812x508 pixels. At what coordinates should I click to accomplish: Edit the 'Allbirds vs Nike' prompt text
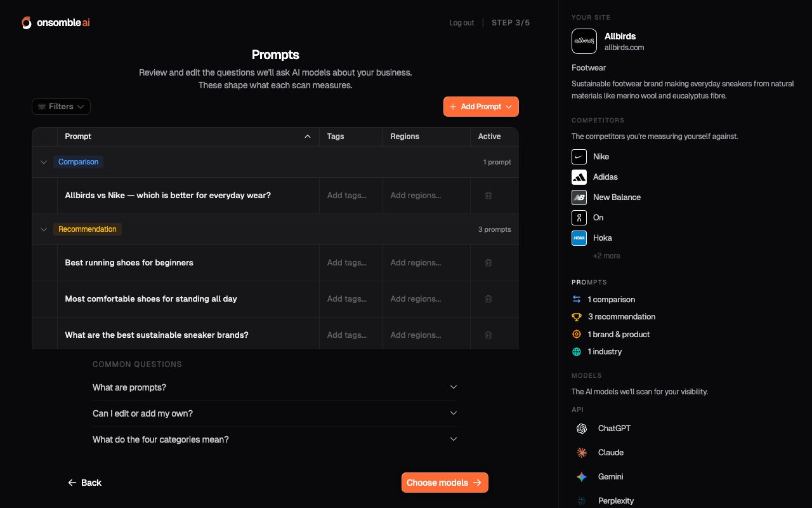168,196
